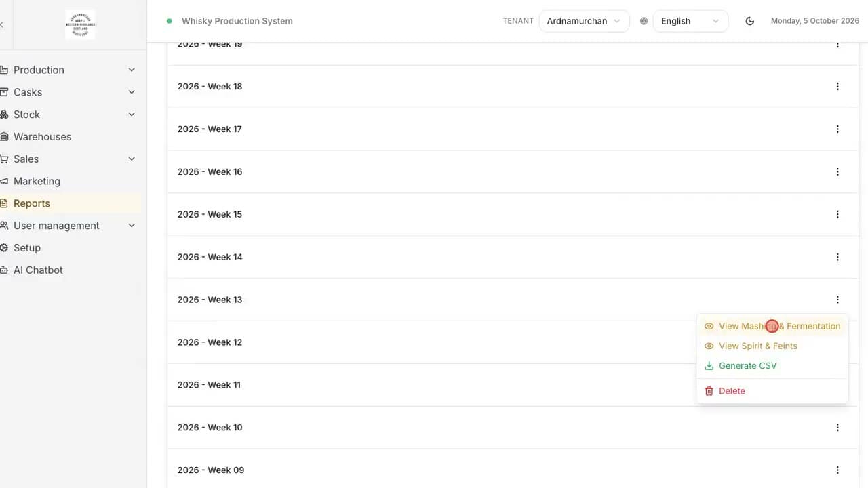This screenshot has width=868, height=488.
Task: Click the globe language icon
Action: pos(644,21)
